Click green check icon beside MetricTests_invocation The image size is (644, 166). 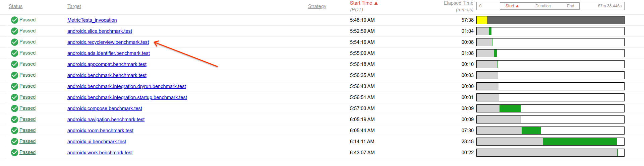coord(14,20)
